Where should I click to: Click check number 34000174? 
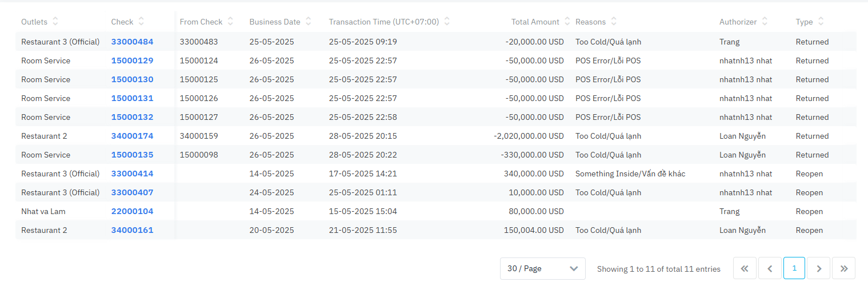[132, 136]
